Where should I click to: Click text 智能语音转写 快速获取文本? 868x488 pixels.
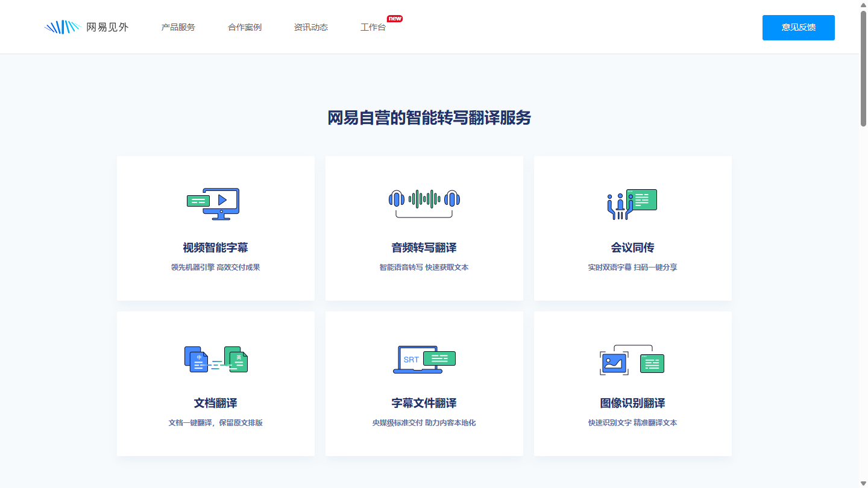pos(424,267)
